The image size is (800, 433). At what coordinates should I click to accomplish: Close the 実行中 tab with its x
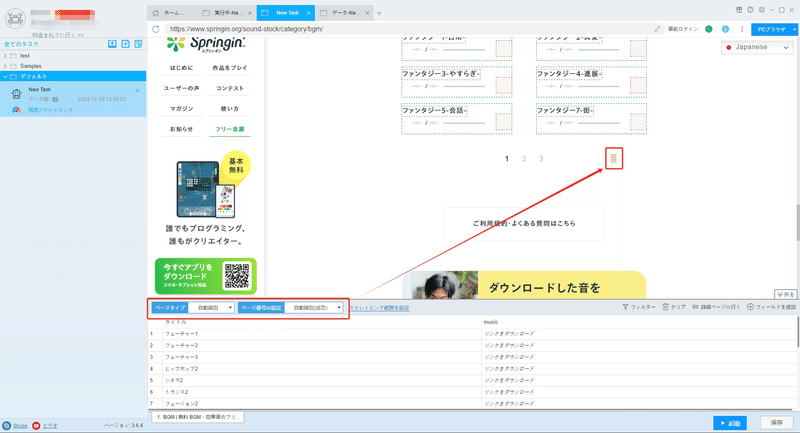click(249, 13)
